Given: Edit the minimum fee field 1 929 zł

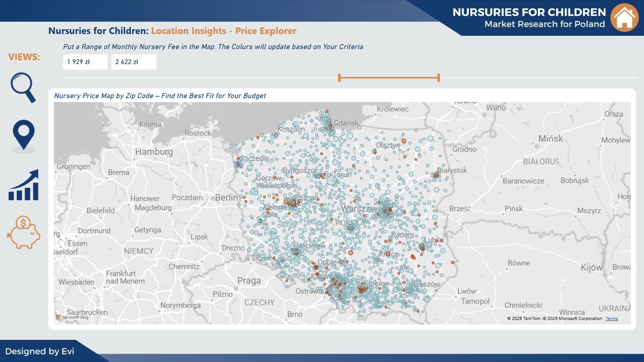Looking at the screenshot, I should point(85,62).
